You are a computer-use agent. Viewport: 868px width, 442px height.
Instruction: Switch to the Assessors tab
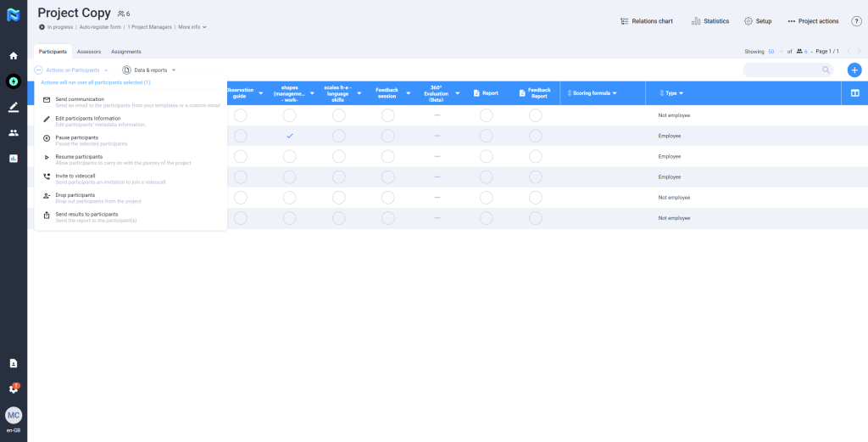[89, 52]
